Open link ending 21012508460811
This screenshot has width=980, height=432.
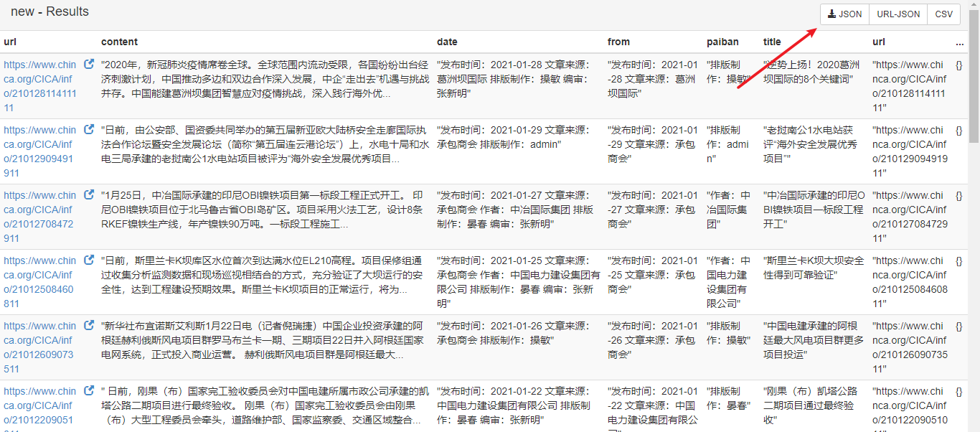40,282
